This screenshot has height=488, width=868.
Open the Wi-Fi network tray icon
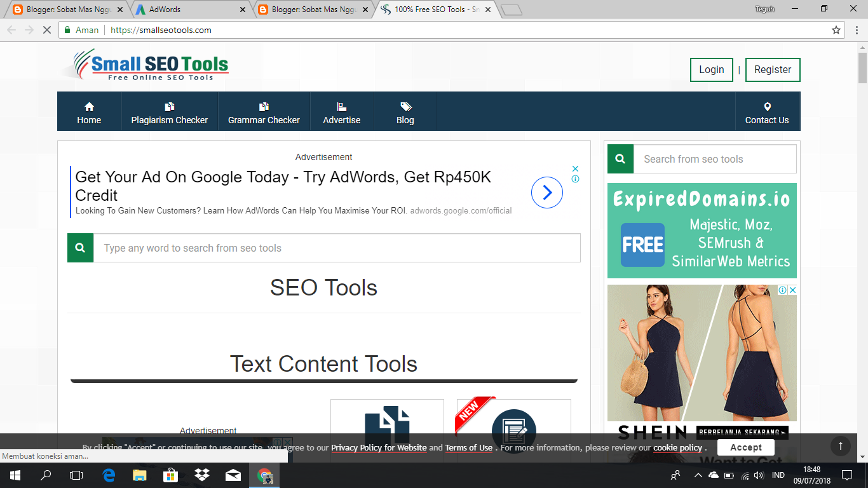point(745,475)
